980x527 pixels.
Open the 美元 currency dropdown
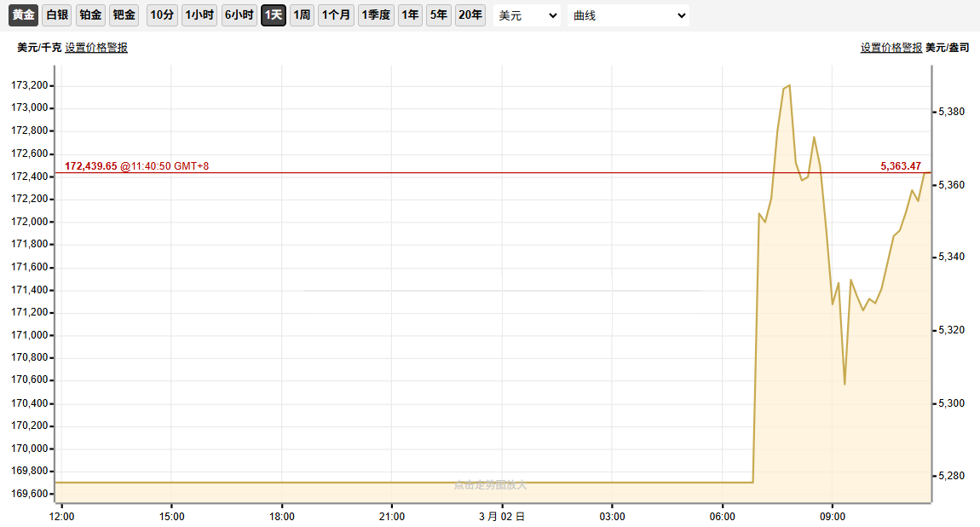tap(527, 15)
